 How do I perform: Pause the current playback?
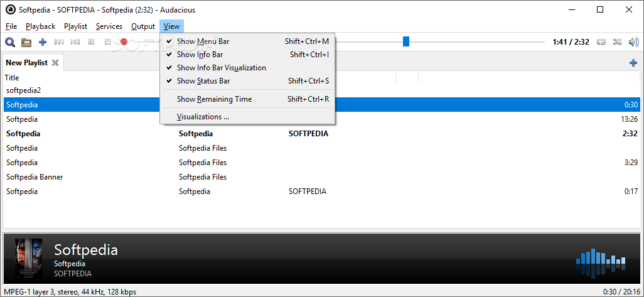92,42
